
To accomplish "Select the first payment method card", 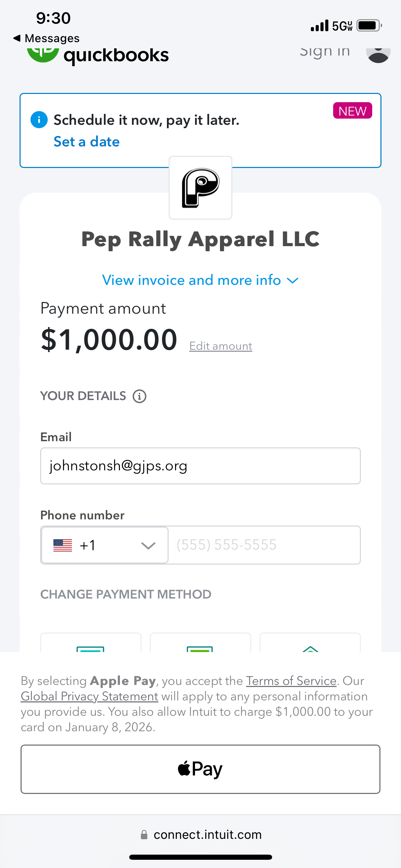I will (90, 643).
